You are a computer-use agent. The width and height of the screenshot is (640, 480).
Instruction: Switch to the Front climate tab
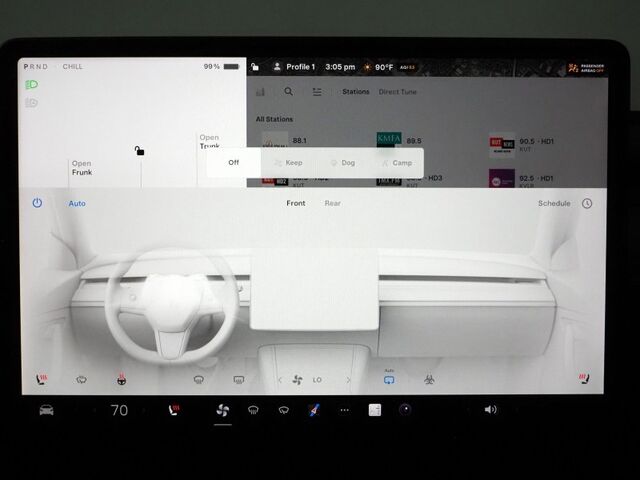296,203
